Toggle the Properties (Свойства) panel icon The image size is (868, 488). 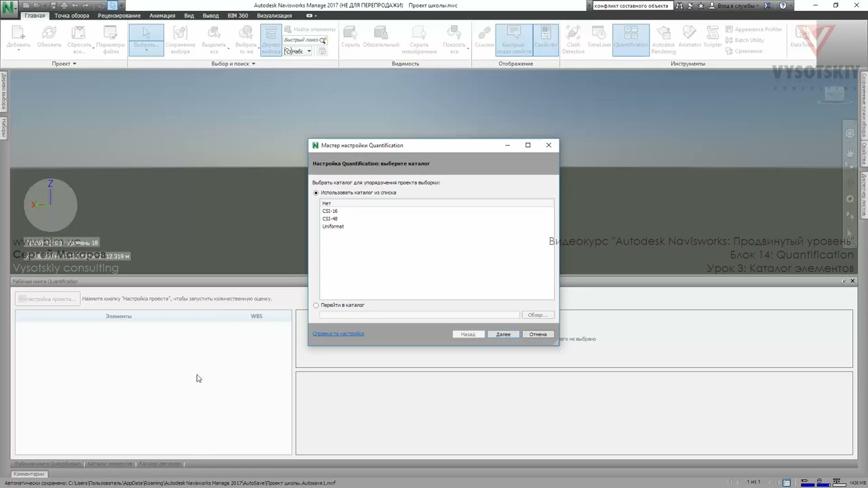click(x=545, y=39)
